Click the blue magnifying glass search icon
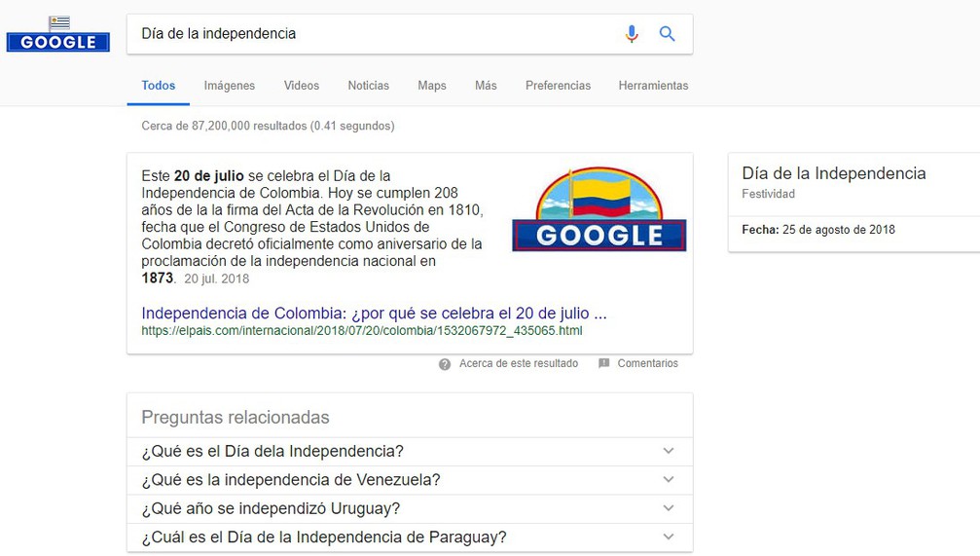The image size is (980, 556). tap(667, 34)
